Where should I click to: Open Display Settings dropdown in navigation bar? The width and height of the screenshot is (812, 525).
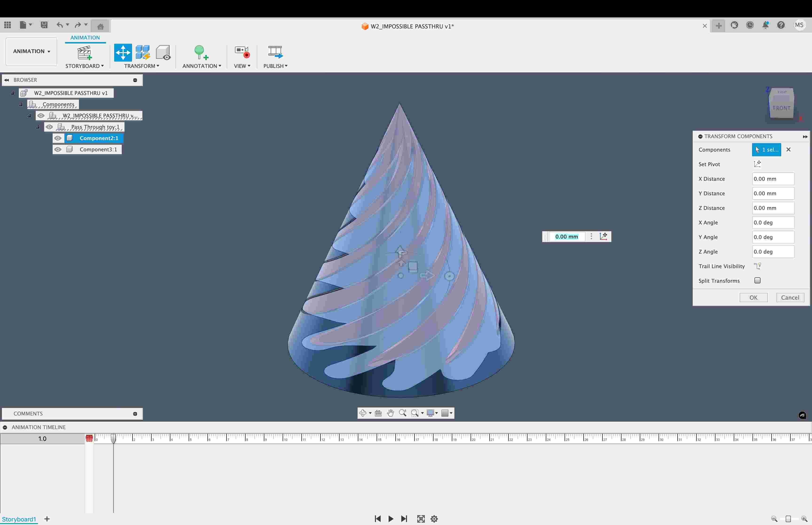point(432,413)
